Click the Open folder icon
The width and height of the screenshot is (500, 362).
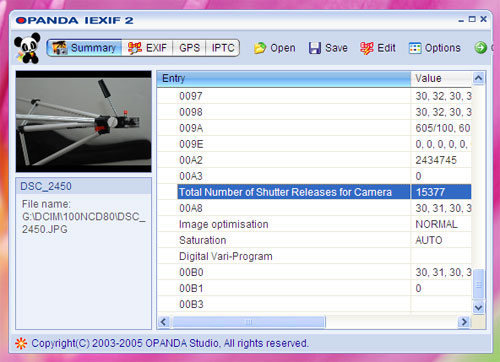click(x=260, y=48)
